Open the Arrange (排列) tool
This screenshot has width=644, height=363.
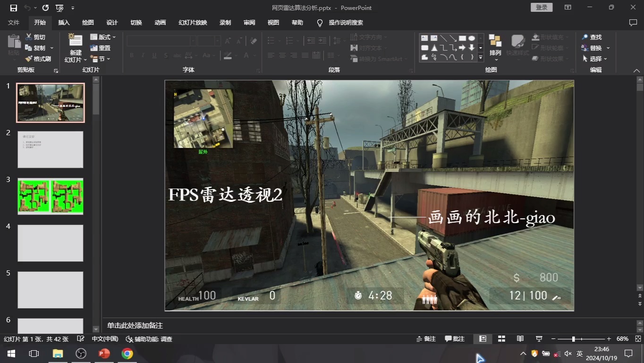click(495, 45)
